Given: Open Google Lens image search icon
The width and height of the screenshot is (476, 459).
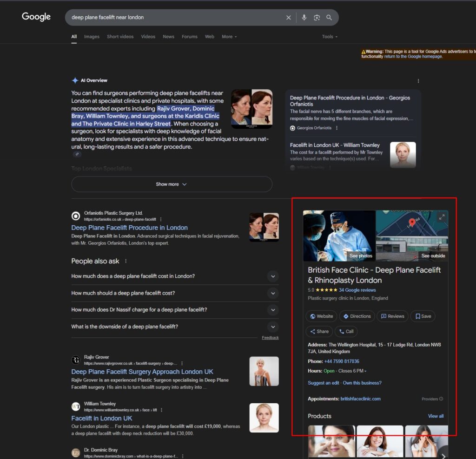Looking at the screenshot, I should point(317,18).
